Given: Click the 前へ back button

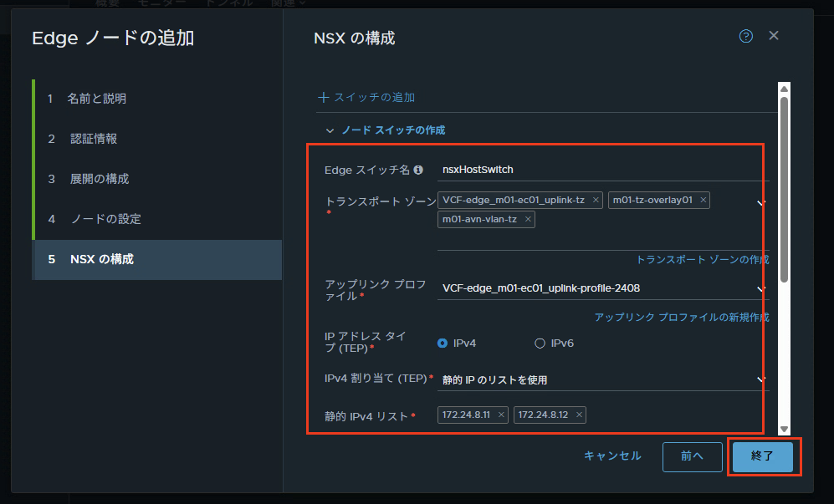Looking at the screenshot, I should pos(692,456).
